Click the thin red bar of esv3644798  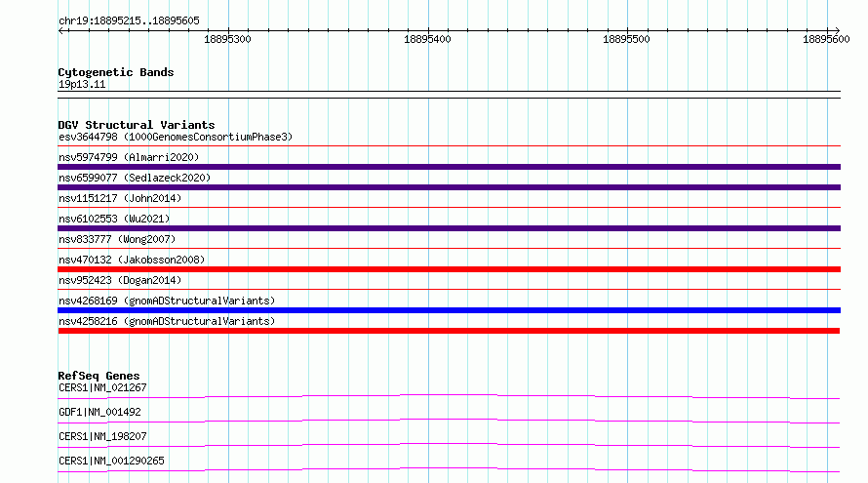449,146
